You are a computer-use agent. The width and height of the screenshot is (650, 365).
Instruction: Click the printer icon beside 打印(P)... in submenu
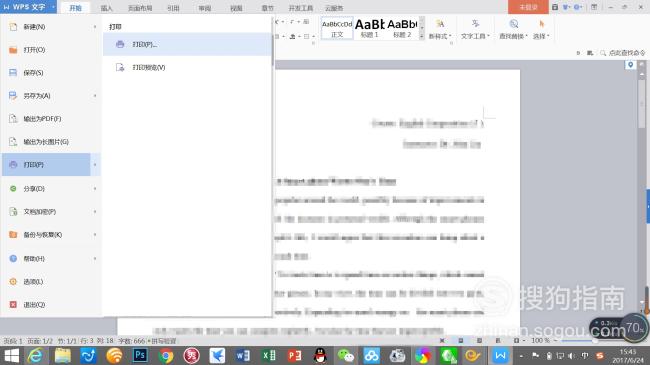point(120,44)
